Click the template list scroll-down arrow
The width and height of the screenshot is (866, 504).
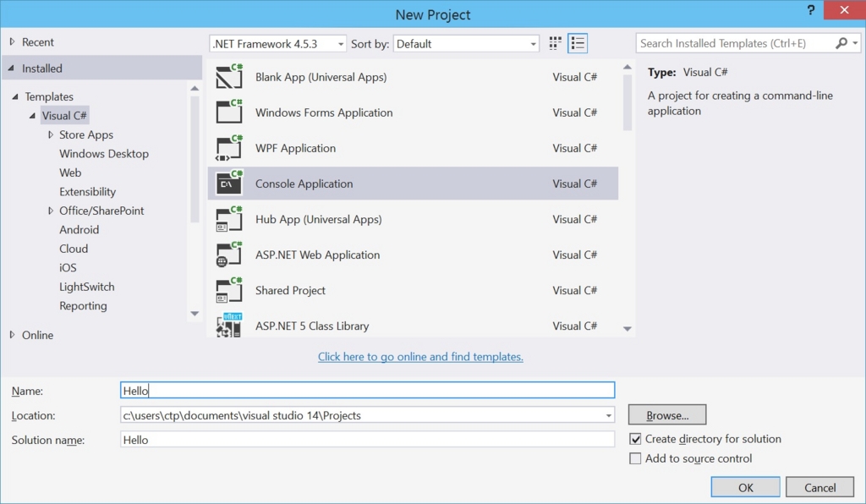tap(628, 328)
